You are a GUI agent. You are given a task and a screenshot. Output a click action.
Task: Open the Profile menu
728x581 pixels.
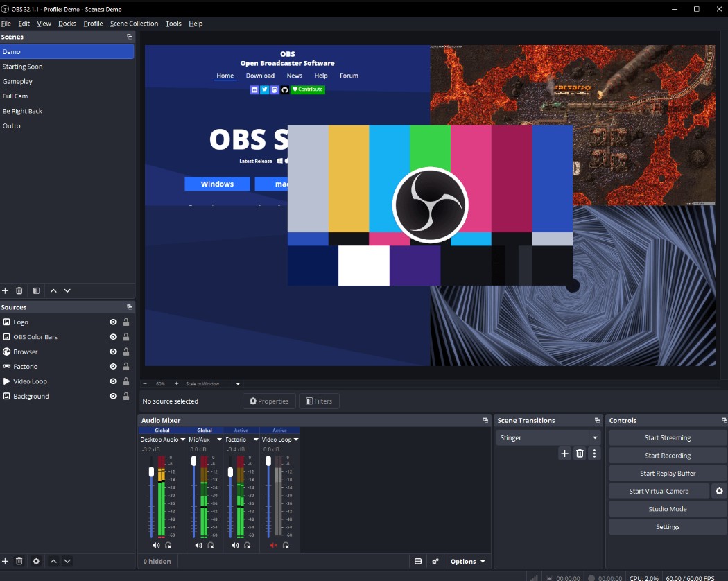click(x=93, y=23)
